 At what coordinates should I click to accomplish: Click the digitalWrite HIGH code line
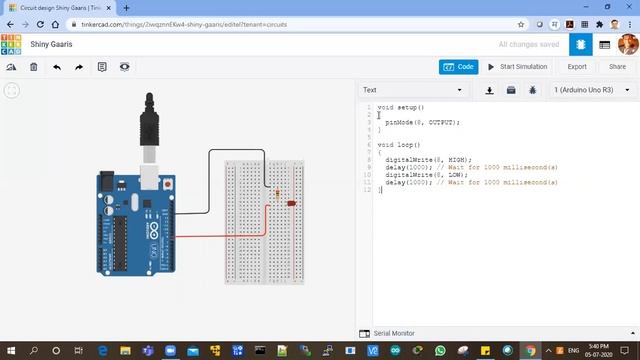click(428, 160)
